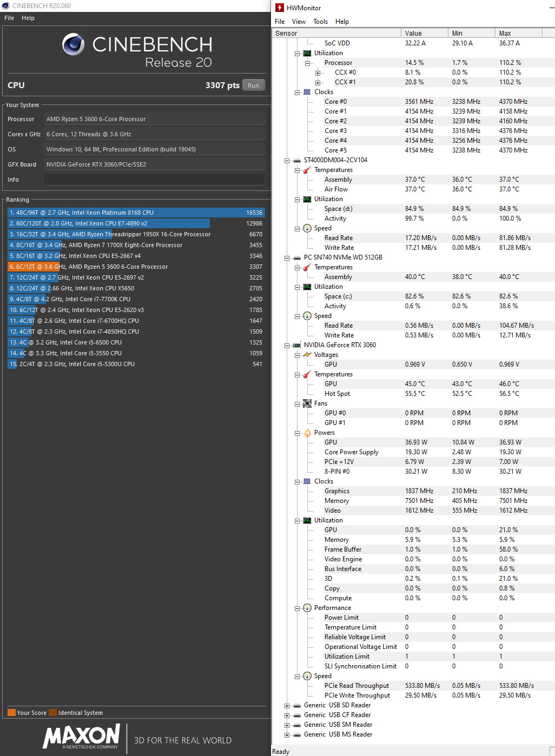
Task: Select the Ryzen Threadripper 1950X ranking row
Action: tap(136, 234)
